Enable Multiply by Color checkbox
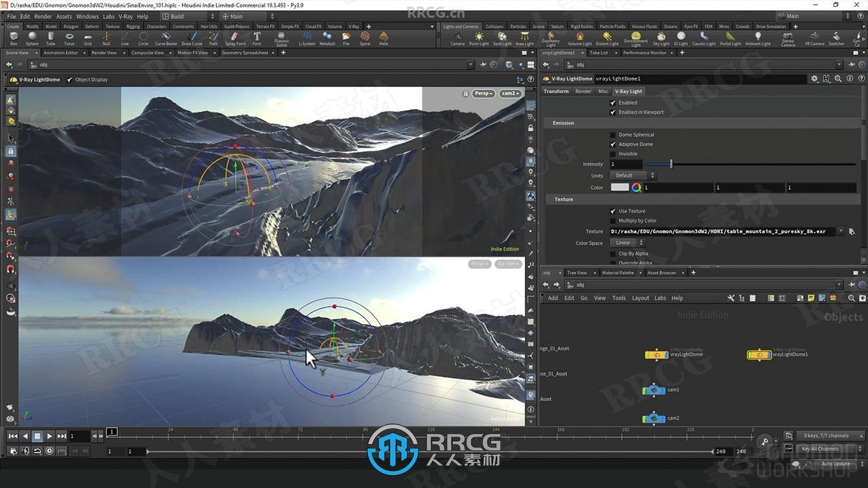The image size is (868, 488). tap(613, 221)
